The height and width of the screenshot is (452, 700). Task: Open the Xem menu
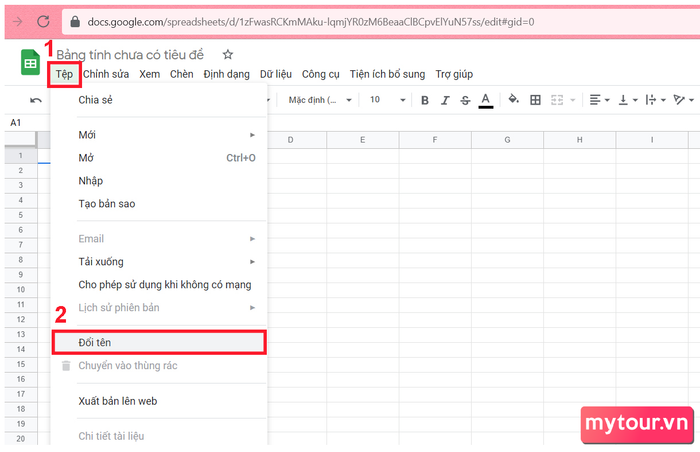coord(150,74)
